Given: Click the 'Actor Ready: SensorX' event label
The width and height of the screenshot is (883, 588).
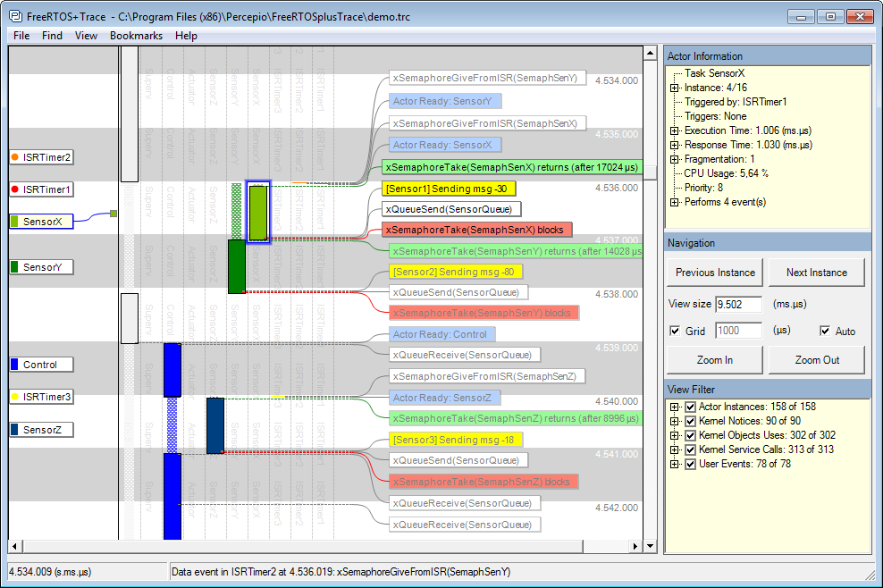Looking at the screenshot, I should (445, 145).
